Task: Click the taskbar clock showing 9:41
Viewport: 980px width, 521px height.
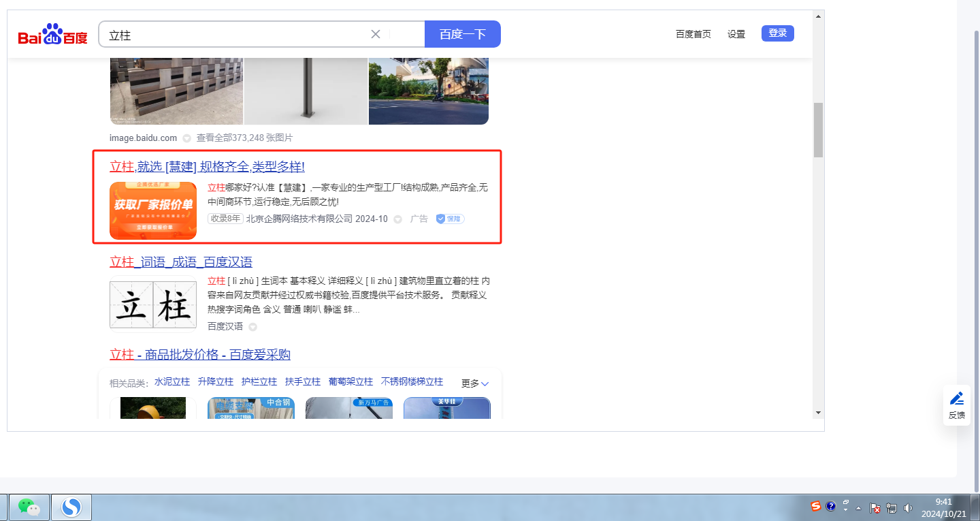Action: [x=944, y=507]
